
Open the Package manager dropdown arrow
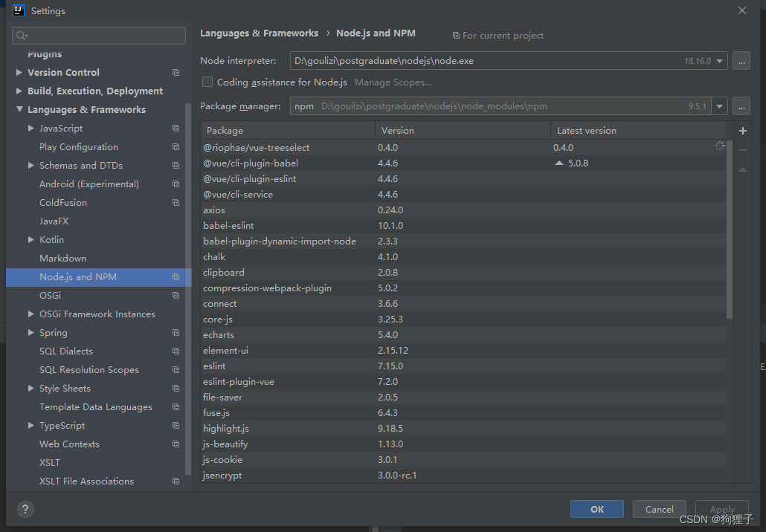[720, 106]
